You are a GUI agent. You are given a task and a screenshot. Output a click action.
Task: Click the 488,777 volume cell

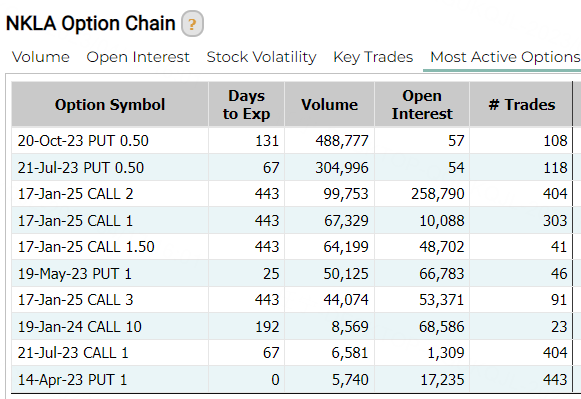coord(342,141)
